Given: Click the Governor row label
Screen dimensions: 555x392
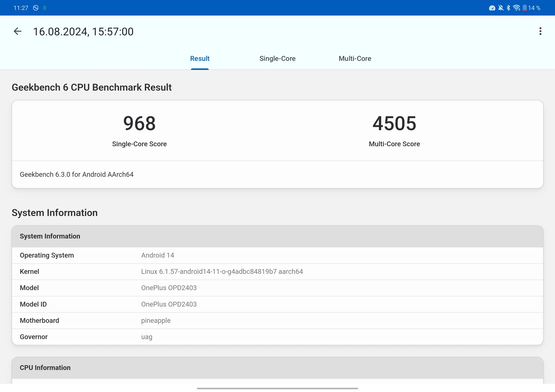Looking at the screenshot, I should point(34,337).
